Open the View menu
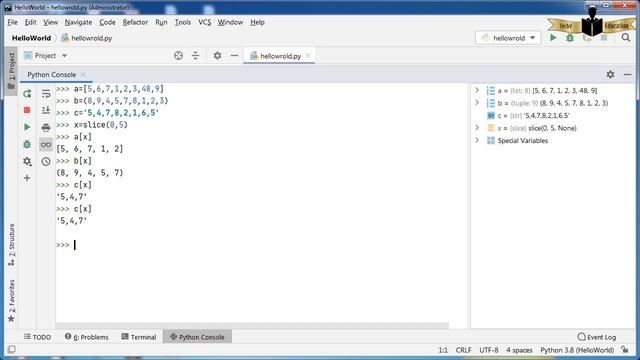This screenshot has height=360, width=640. [x=51, y=22]
